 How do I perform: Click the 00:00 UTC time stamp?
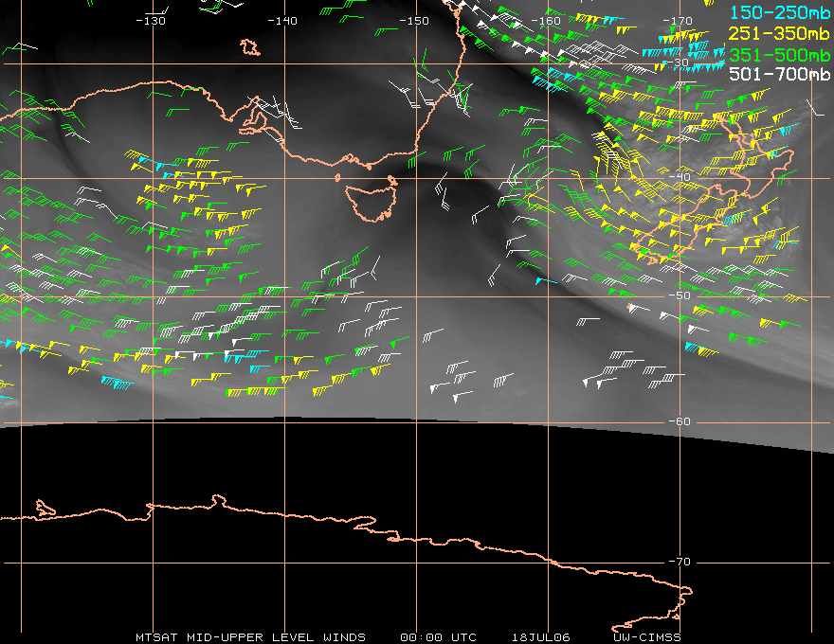click(x=438, y=637)
